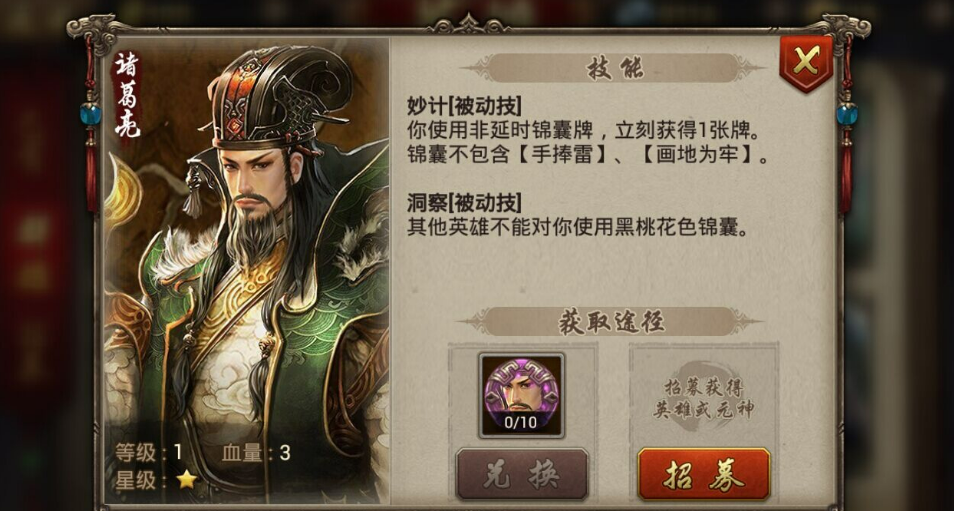Tap the 诸葛亮 name banner
This screenshot has height=511, width=954.
[x=127, y=94]
